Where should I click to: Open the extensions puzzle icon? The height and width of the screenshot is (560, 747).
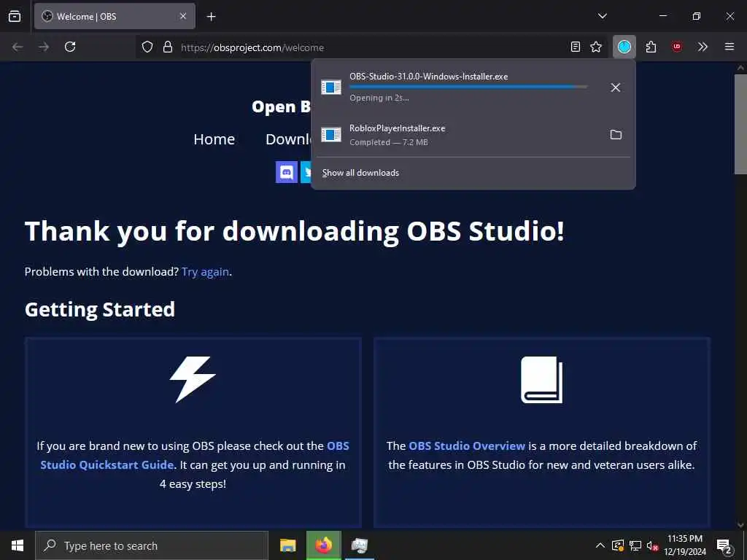click(x=651, y=47)
